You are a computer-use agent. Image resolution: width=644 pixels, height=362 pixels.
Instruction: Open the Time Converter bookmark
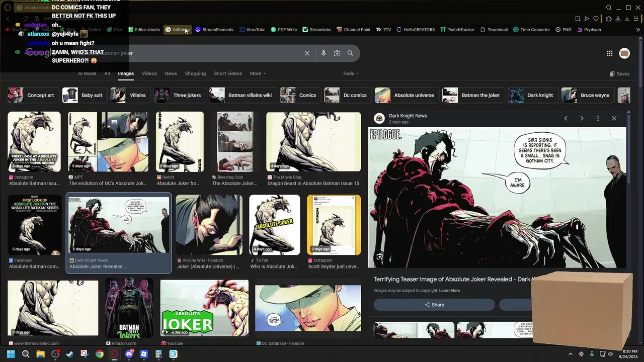coord(531,30)
